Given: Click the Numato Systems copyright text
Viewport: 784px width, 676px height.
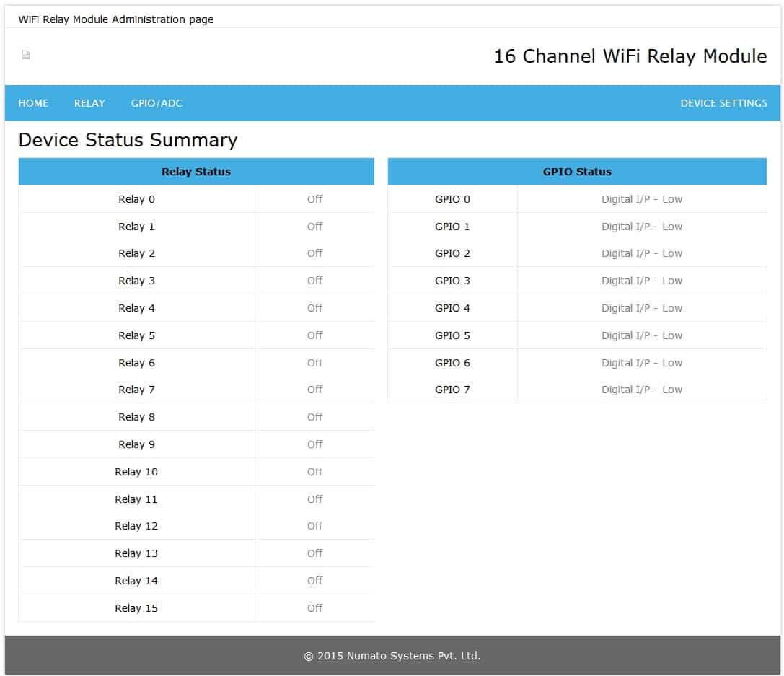Looking at the screenshot, I should pos(392,656).
